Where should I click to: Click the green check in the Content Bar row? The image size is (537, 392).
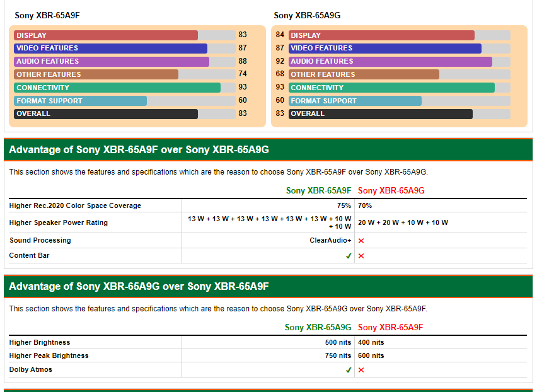[349, 256]
